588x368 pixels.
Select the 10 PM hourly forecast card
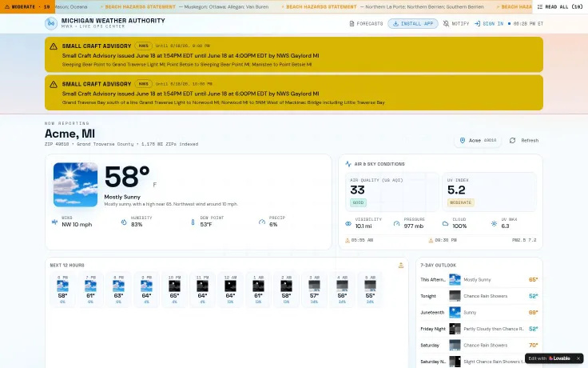pyautogui.click(x=174, y=289)
